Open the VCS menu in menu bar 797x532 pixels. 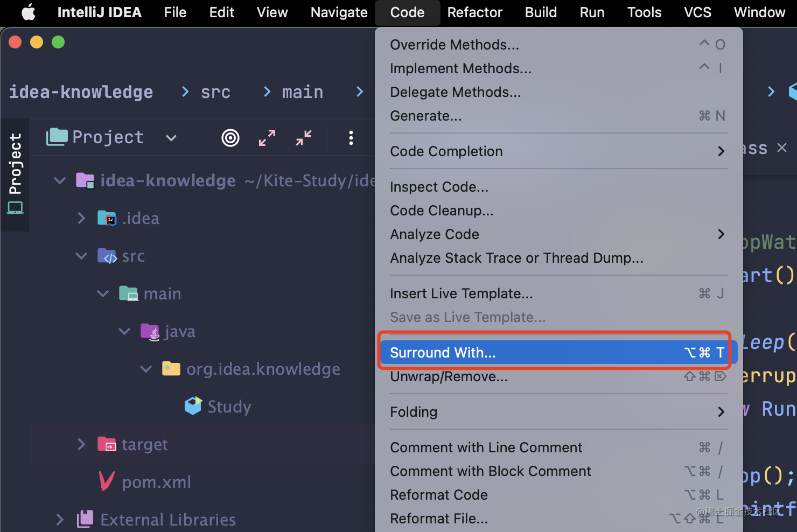point(698,12)
